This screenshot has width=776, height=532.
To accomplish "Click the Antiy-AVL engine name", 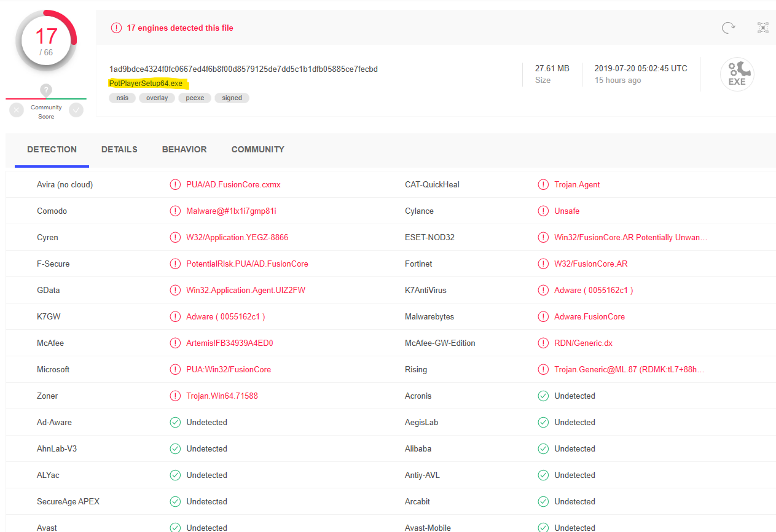I will (422, 475).
